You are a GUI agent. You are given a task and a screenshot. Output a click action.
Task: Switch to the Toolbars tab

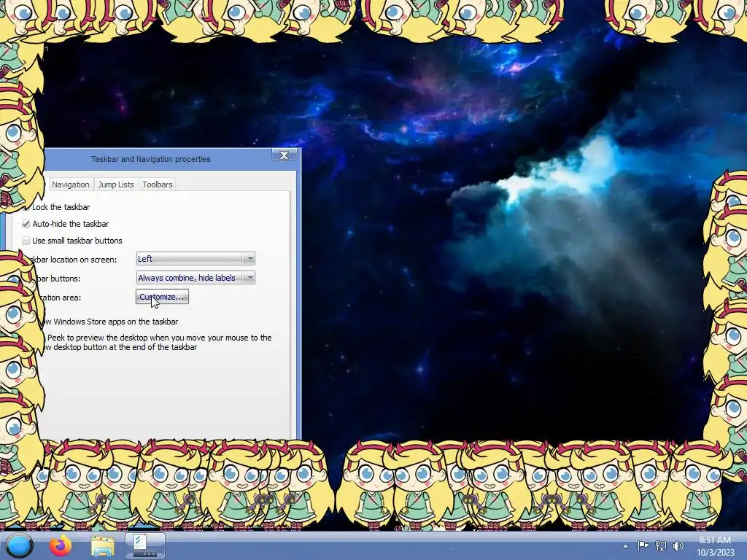click(158, 184)
